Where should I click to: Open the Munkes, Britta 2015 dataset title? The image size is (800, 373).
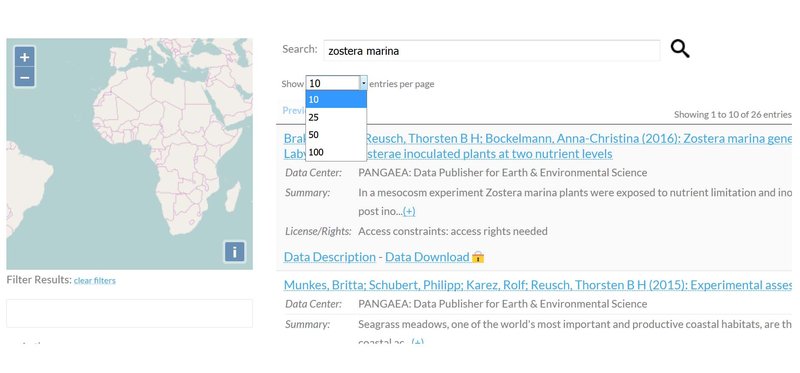tap(537, 285)
